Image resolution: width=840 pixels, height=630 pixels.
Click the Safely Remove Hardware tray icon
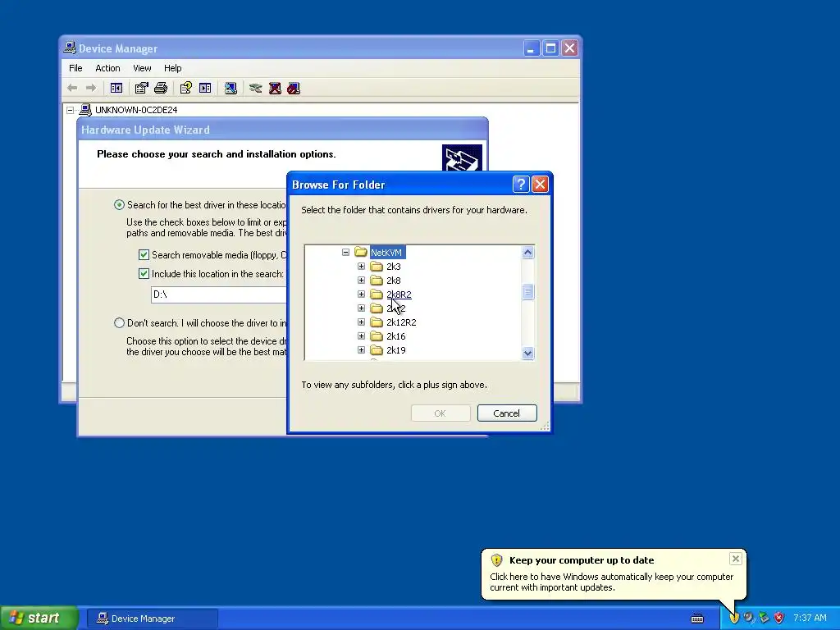(764, 618)
